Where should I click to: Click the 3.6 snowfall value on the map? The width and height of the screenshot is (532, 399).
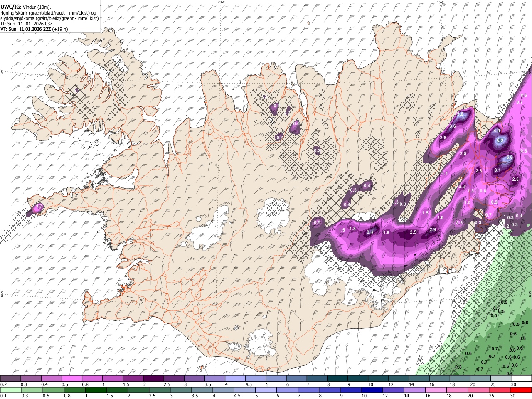click(x=453, y=126)
